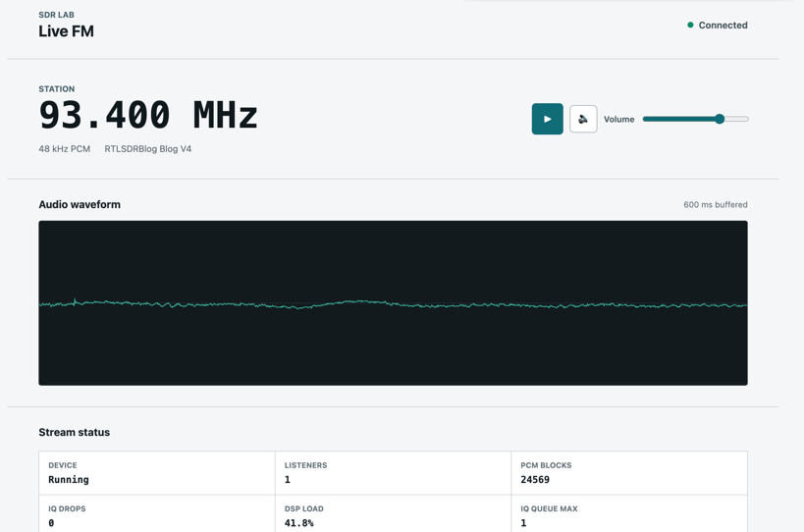This screenshot has height=532, width=804.
Task: Click the DSP LOAD value 41.8%
Action: [x=299, y=523]
